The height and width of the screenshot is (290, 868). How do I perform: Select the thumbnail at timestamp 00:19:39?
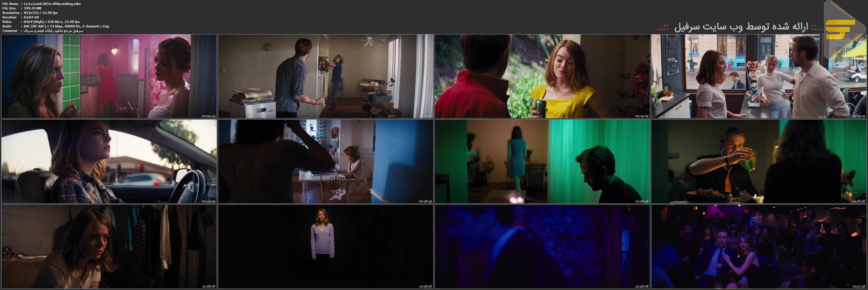(x=326, y=76)
